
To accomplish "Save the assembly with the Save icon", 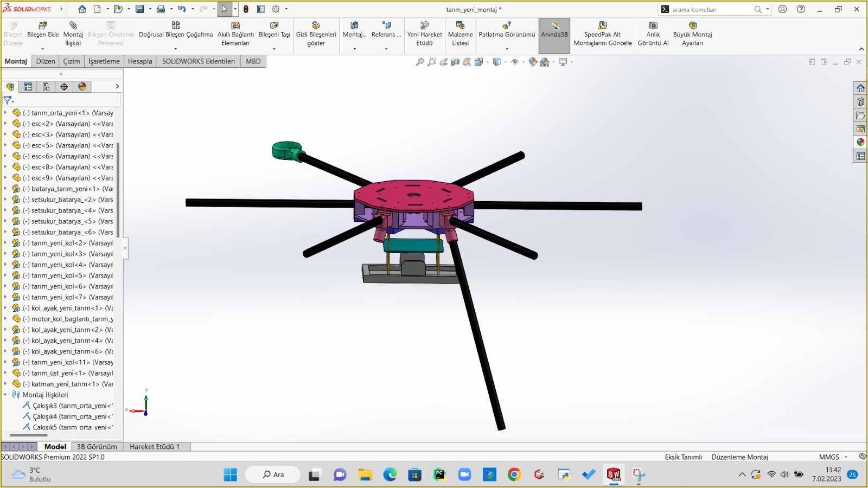I will pyautogui.click(x=139, y=9).
